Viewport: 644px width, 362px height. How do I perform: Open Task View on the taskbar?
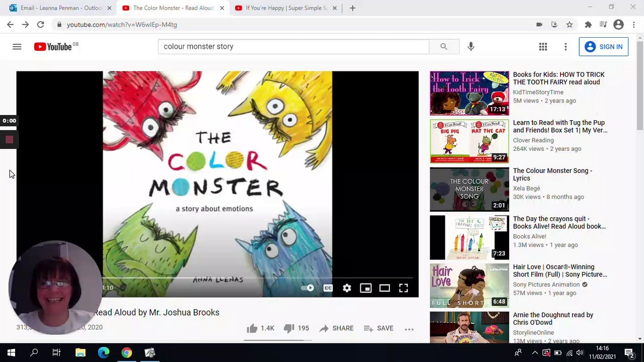click(x=56, y=353)
